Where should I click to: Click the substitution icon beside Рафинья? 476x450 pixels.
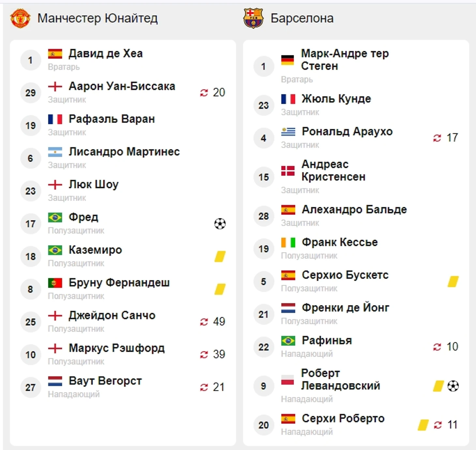click(437, 347)
